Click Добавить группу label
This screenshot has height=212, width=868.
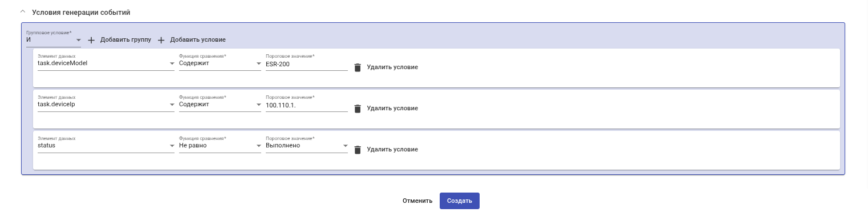click(x=125, y=40)
